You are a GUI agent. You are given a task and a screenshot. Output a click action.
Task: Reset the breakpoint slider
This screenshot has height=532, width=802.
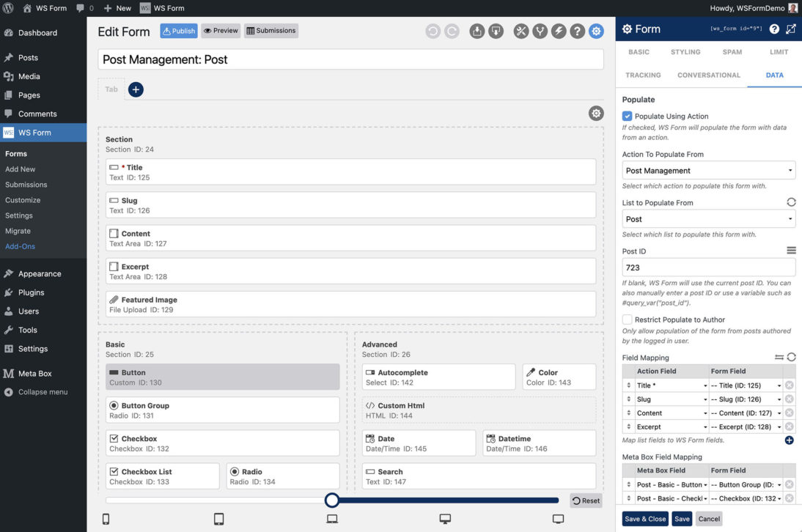pos(586,500)
